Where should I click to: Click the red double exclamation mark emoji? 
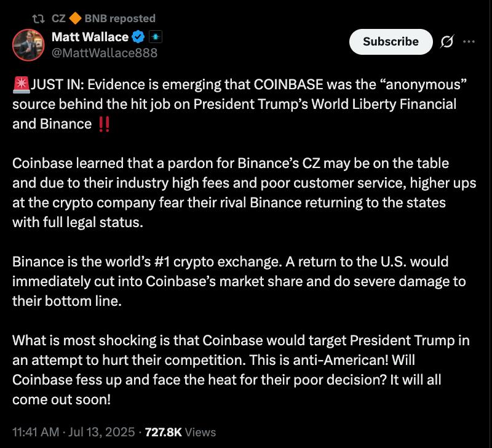(104, 124)
